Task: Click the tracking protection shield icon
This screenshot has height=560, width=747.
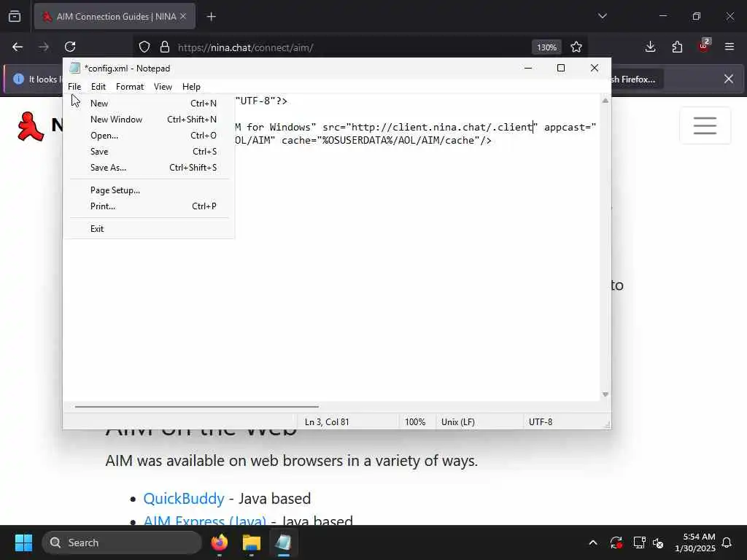Action: coord(144,47)
